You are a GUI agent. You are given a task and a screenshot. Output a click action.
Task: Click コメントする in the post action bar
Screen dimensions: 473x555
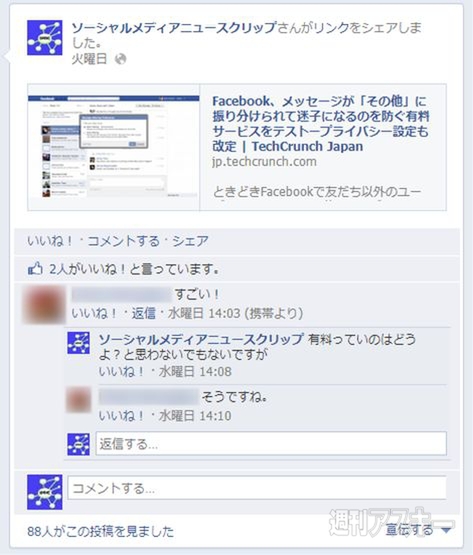click(x=124, y=241)
